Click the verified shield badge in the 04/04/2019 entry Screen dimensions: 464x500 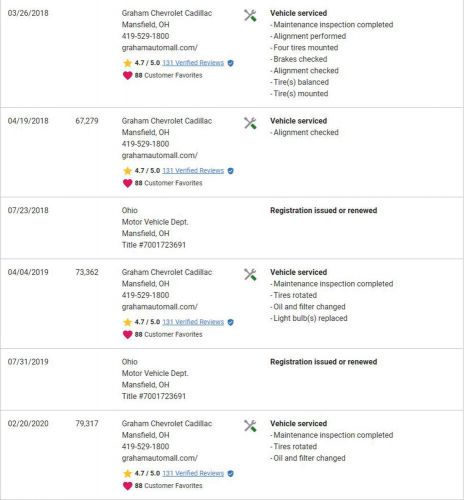click(230, 322)
